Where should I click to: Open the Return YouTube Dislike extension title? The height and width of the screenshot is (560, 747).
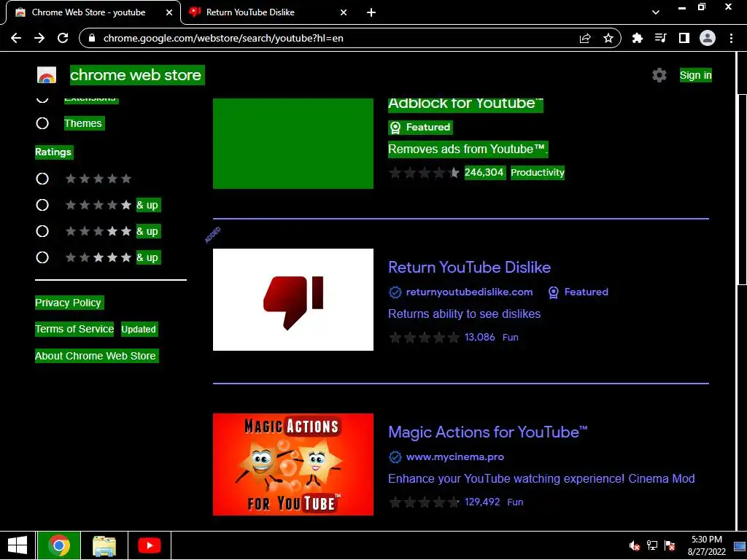tap(469, 267)
